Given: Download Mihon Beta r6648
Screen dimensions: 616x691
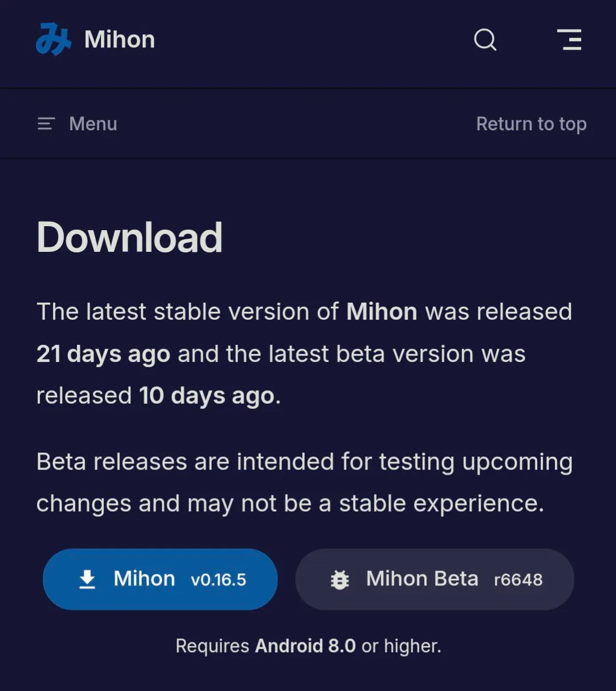Looking at the screenshot, I should click(434, 578).
